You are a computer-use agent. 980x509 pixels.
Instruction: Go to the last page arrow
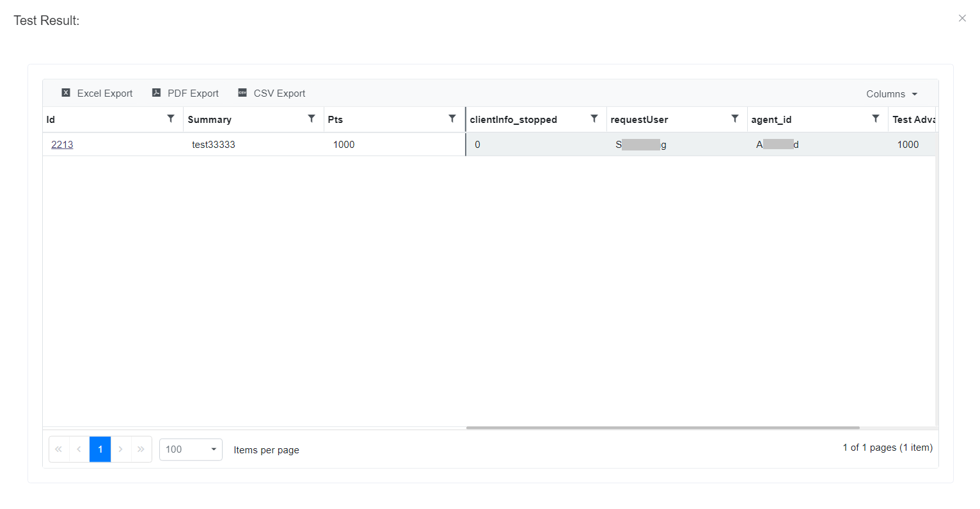(x=141, y=449)
